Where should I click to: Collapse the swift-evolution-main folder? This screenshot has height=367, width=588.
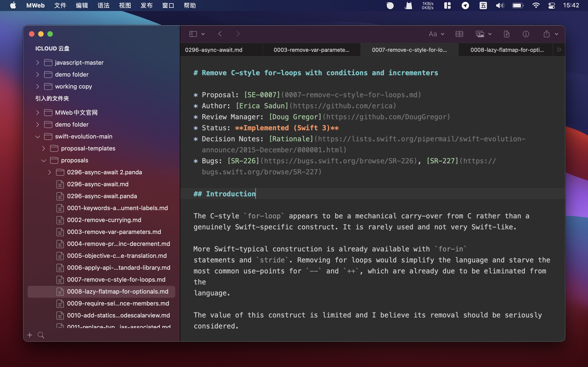(x=38, y=136)
